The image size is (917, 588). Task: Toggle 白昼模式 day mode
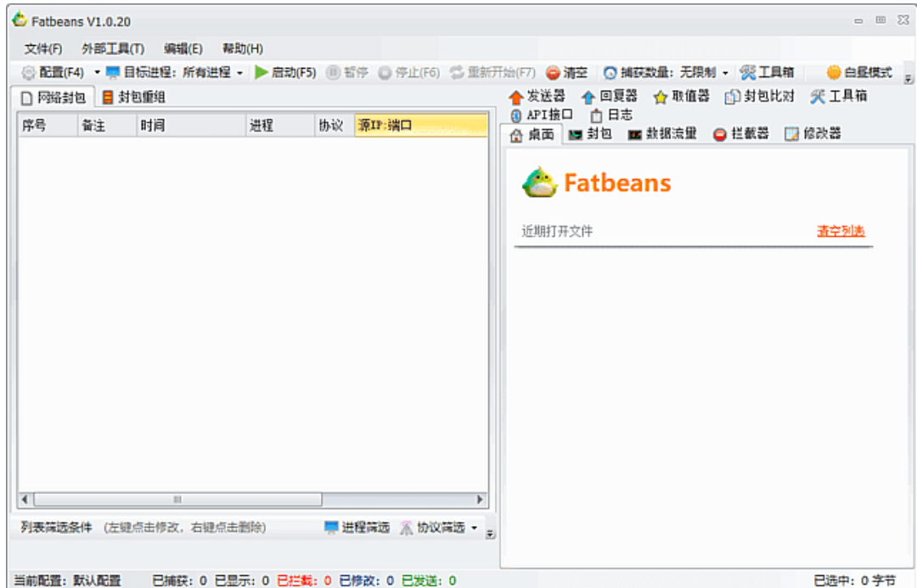tap(859, 72)
